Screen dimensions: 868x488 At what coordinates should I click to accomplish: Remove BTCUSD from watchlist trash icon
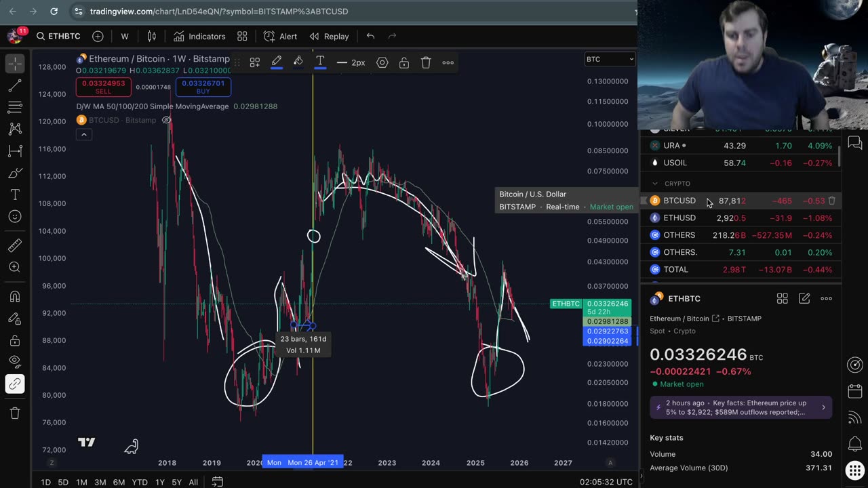coord(832,201)
